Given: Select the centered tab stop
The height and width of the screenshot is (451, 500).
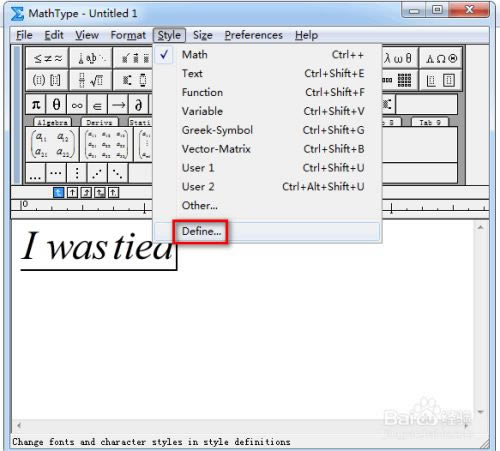Looking at the screenshot, I should coord(72,192).
